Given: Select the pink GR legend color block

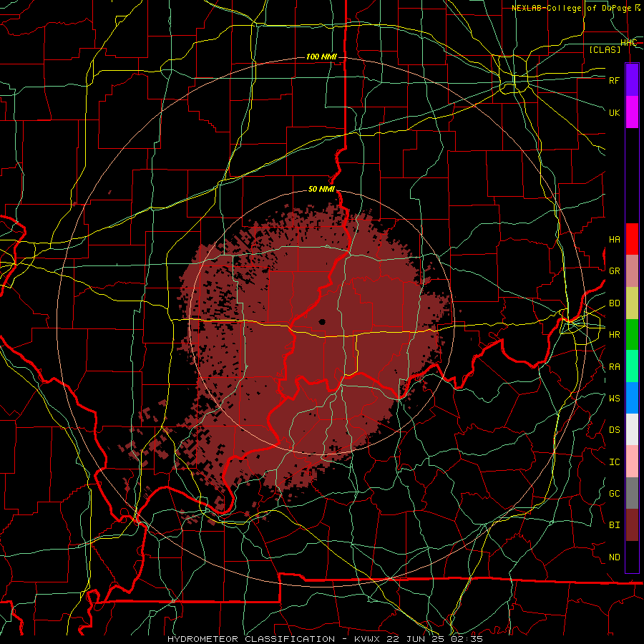Looking at the screenshot, I should click(632, 271).
